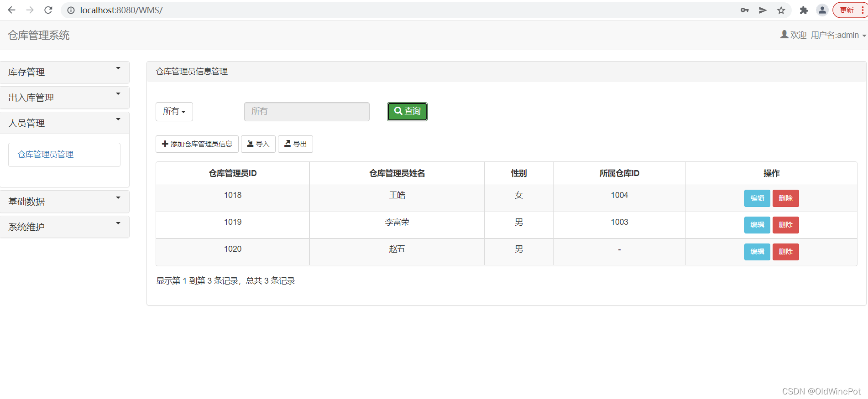The image size is (868, 399).
Task: Open the browser profile avatar icon
Action: 822,10
